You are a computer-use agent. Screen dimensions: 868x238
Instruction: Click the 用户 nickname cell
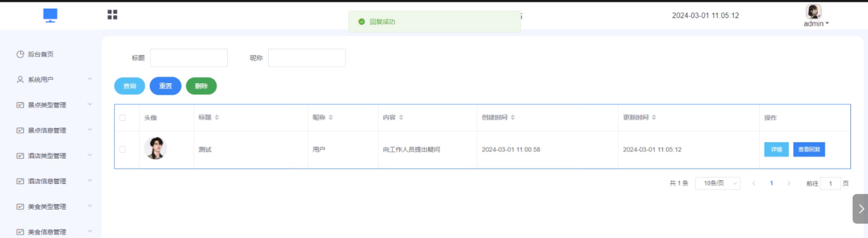click(319, 149)
